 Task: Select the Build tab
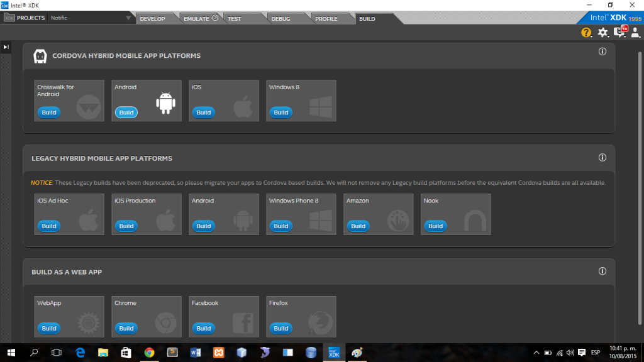click(367, 19)
